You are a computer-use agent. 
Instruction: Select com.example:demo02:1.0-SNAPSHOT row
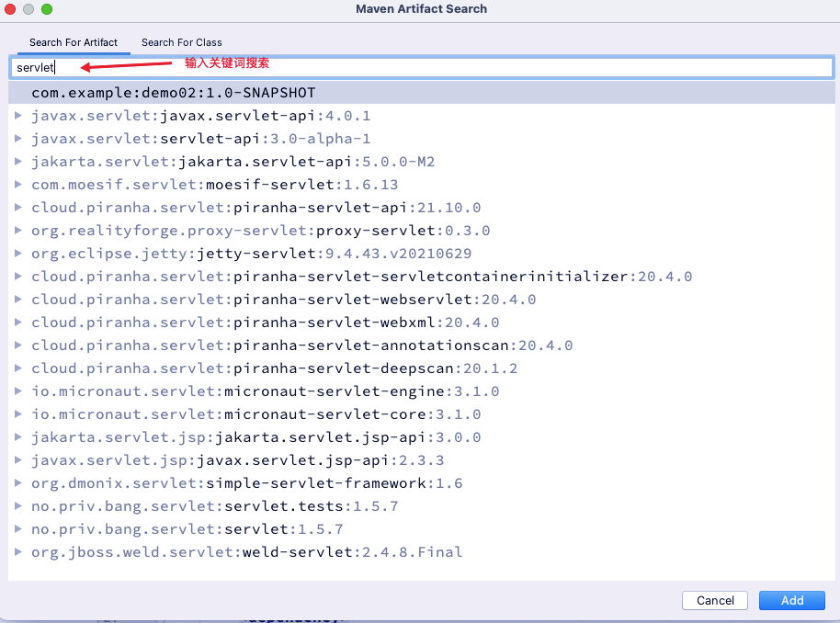(x=422, y=93)
